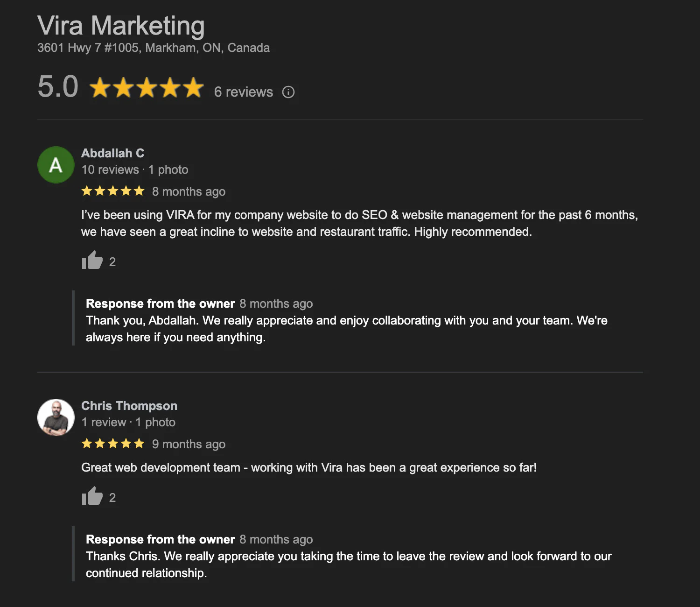Image resolution: width=700 pixels, height=607 pixels.
Task: Like Chris Thompson's review with thumbs up
Action: pyautogui.click(x=92, y=497)
